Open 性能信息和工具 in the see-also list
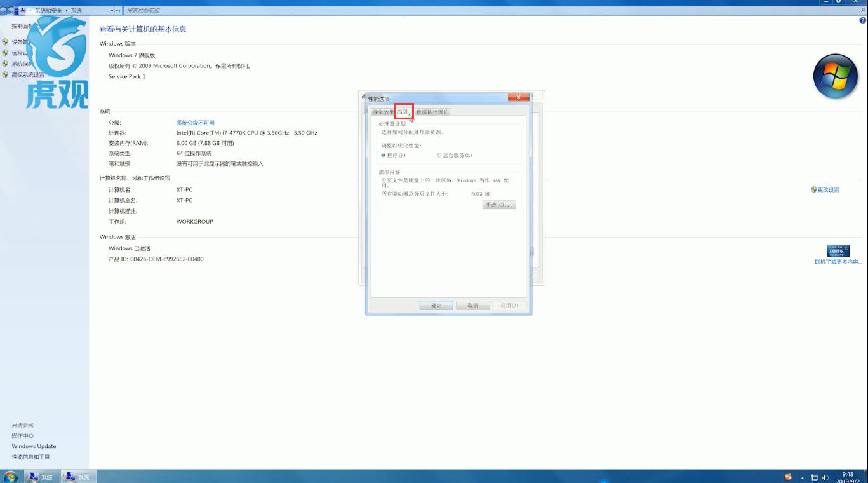The image size is (868, 483). [30, 457]
